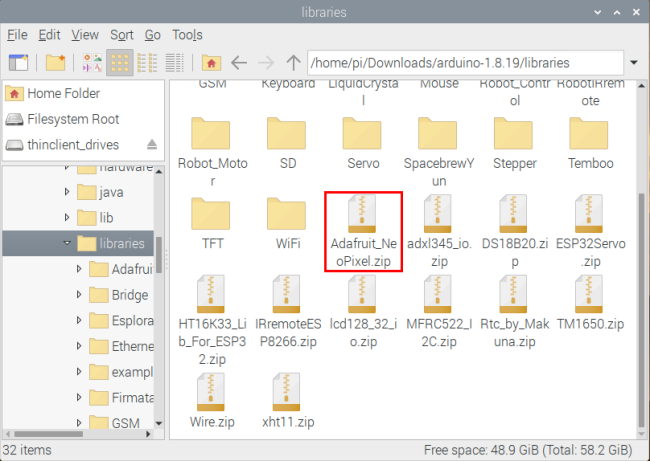Eject thinclient_drives with the eject icon

click(152, 144)
